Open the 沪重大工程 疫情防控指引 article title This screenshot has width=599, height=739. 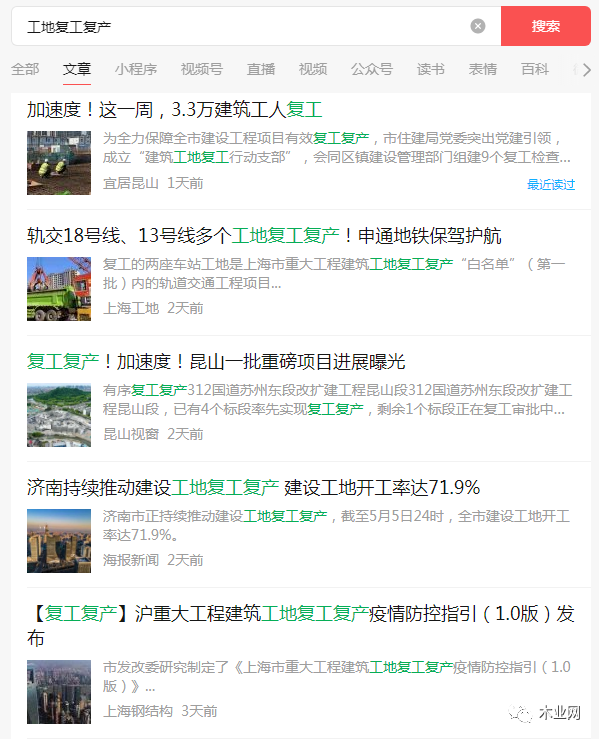pos(301,625)
